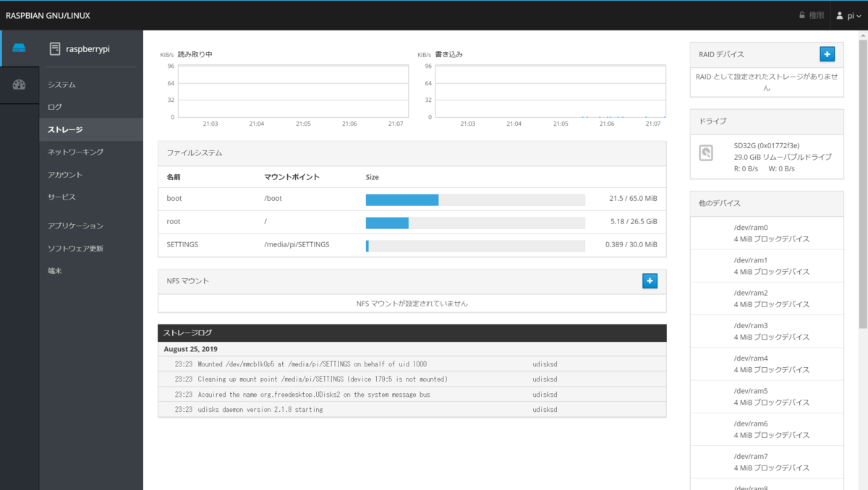The image size is (868, 490).
Task: Open log entry Acquired the name org.freedesktop.UDisks2
Action: (x=412, y=395)
